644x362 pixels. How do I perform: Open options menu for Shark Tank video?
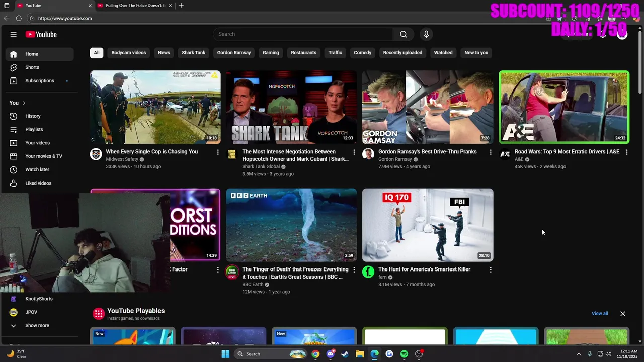click(354, 152)
